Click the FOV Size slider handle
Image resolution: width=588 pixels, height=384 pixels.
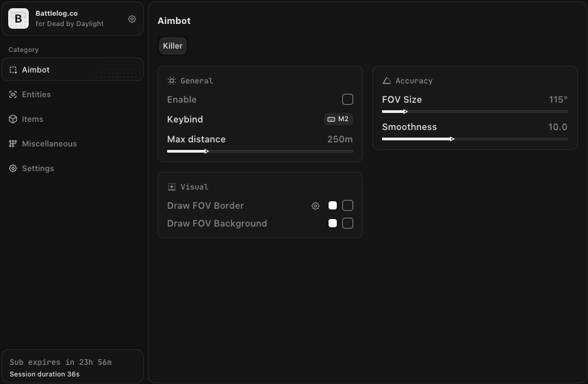[x=405, y=112]
